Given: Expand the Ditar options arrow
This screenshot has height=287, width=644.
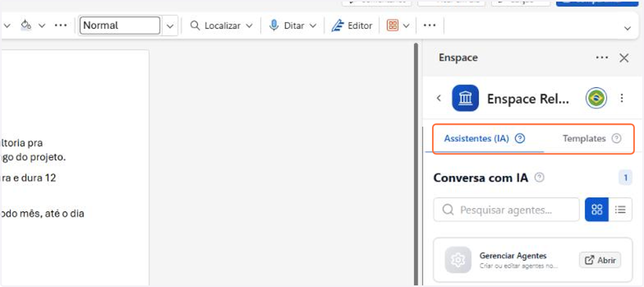Looking at the screenshot, I should point(313,25).
